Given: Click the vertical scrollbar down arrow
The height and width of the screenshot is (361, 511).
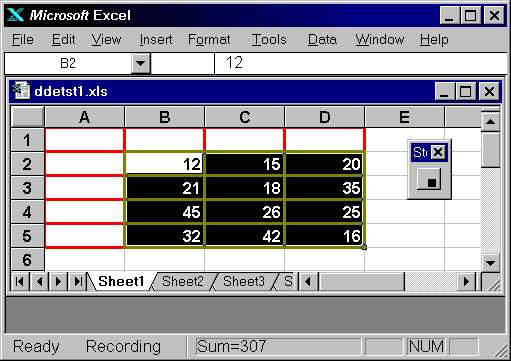Looking at the screenshot, I should (490, 263).
